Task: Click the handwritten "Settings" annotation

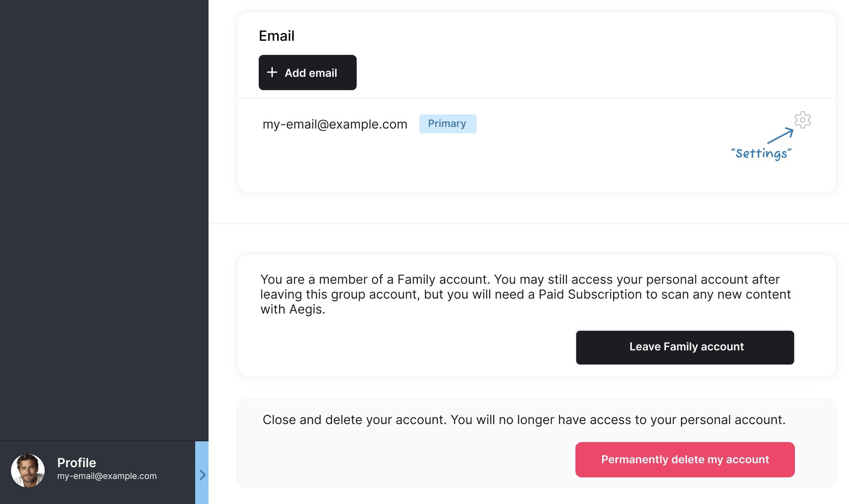Action: (761, 153)
